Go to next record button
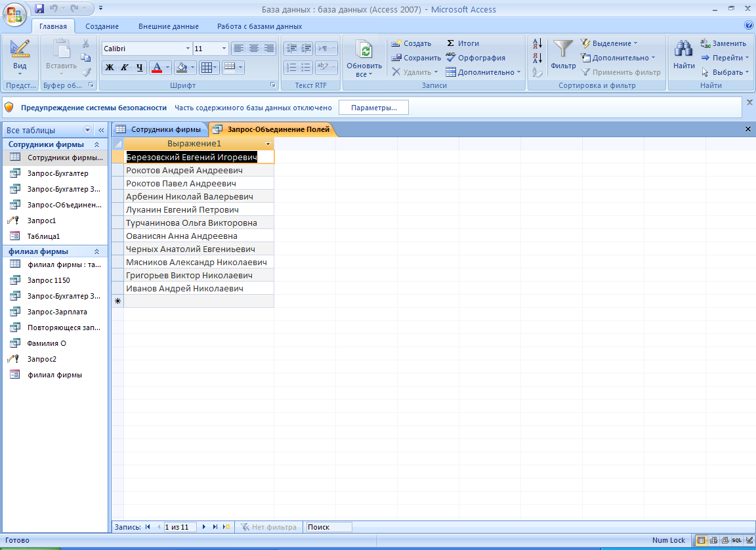756x550 pixels. tap(205, 527)
